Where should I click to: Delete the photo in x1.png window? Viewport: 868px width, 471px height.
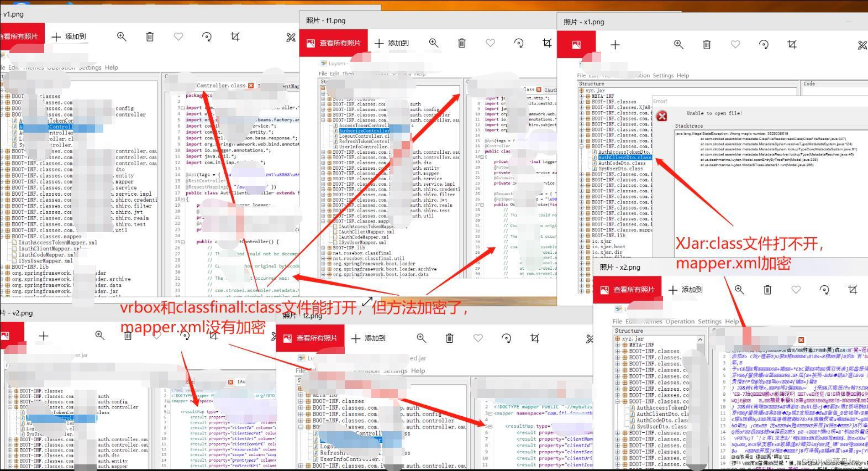pyautogui.click(x=707, y=44)
